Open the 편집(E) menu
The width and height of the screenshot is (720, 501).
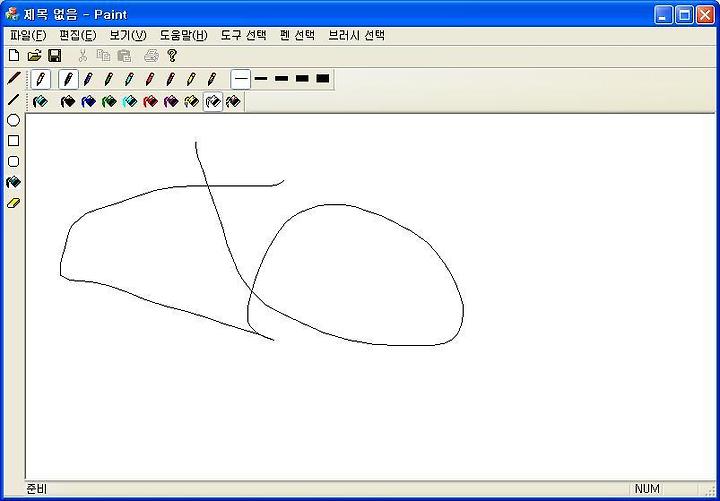(78, 35)
